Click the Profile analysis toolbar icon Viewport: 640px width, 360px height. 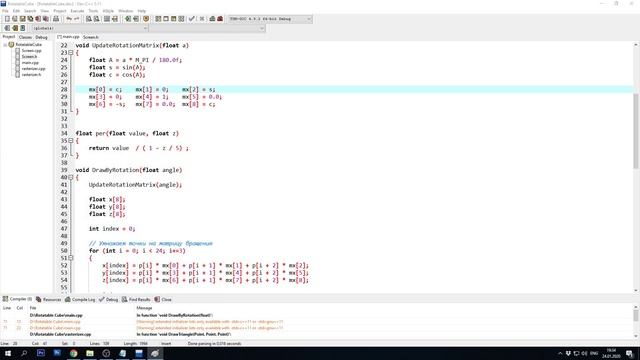212,19
